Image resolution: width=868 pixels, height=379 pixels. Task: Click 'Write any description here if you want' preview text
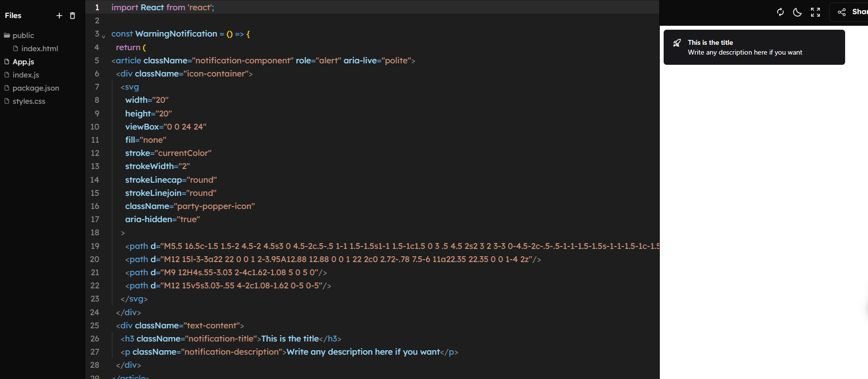[x=745, y=52]
